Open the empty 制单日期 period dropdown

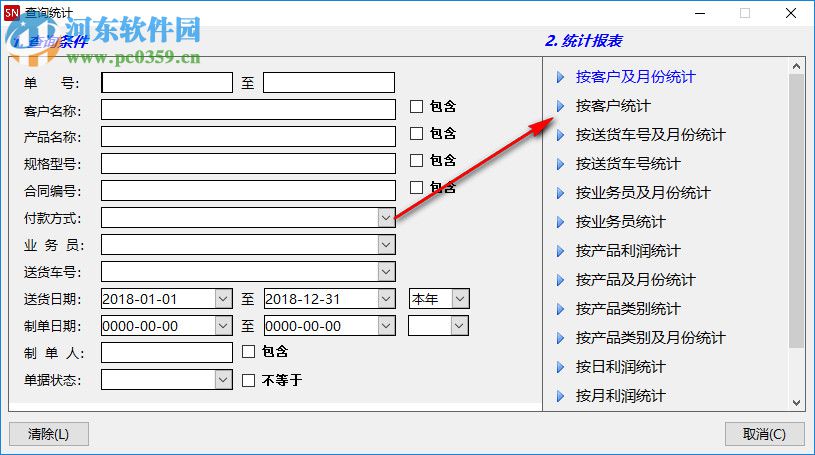[x=458, y=326]
